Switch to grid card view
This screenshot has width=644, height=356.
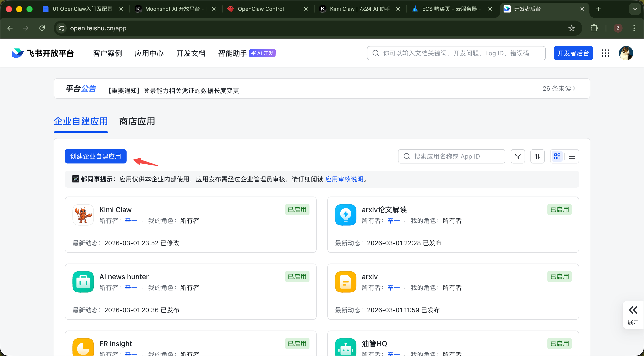pos(557,156)
